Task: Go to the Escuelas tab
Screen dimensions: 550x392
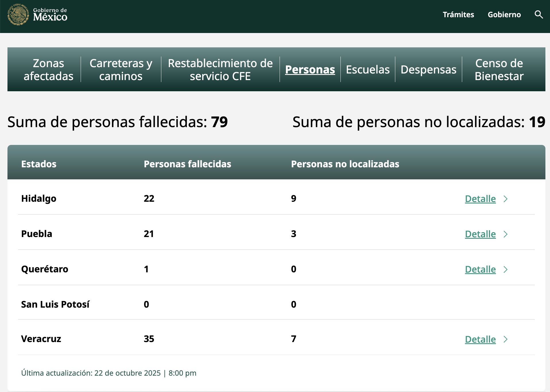Action: click(x=368, y=70)
